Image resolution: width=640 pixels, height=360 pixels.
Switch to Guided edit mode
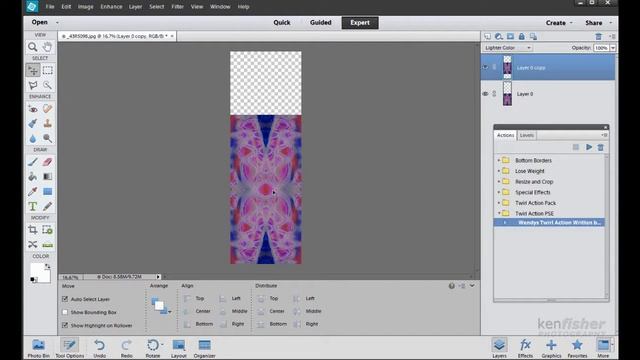pyautogui.click(x=320, y=22)
